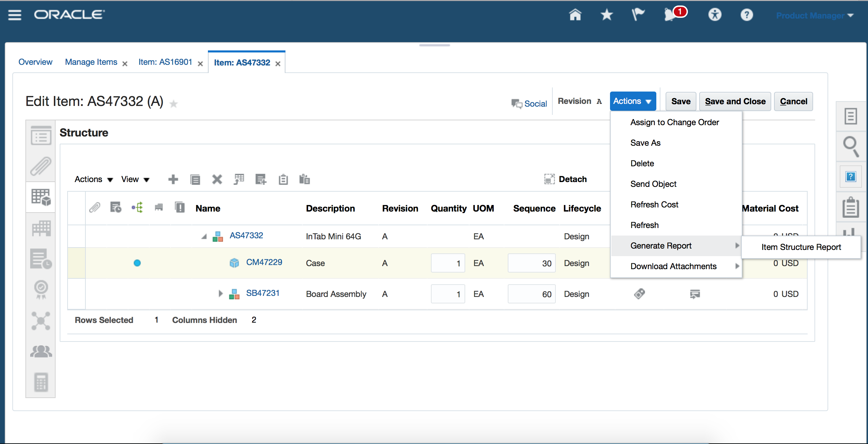Viewport: 868px width, 444px height.
Task: Toggle favorite star next to Edit Item title
Action: coord(174,104)
